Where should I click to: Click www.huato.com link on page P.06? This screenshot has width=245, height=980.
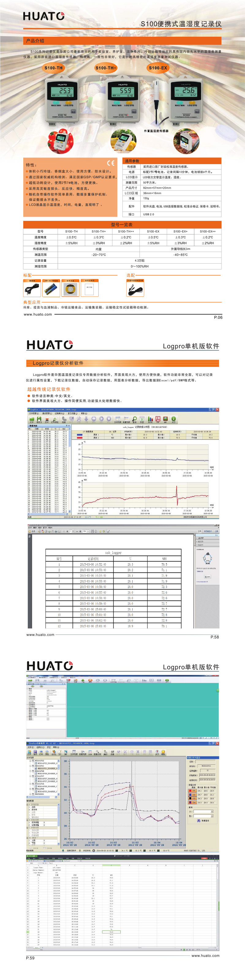[x=37, y=314]
